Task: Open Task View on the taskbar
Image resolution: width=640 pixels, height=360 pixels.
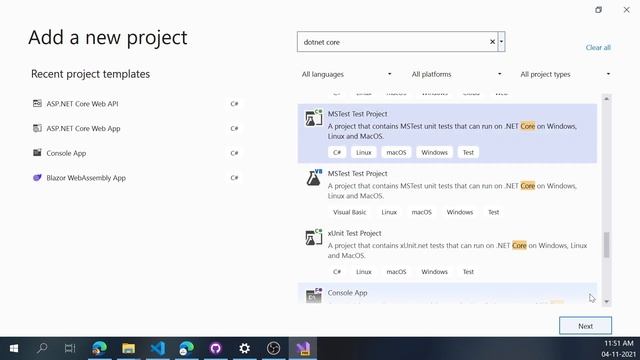Action: 70,348
